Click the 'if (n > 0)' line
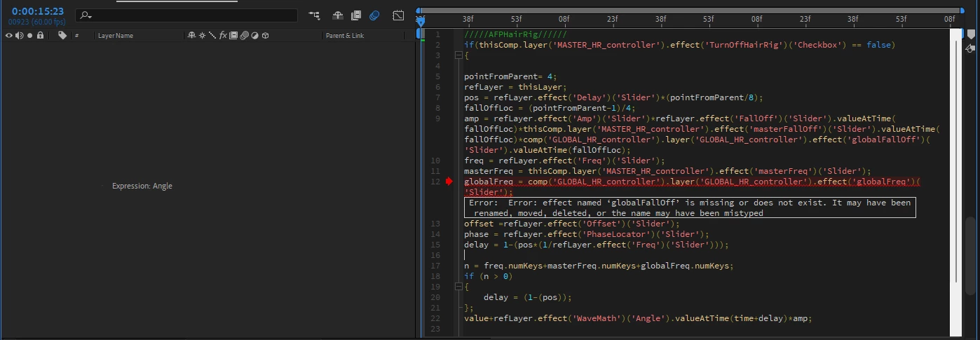Screen dimensions: 980x340 point(488,276)
